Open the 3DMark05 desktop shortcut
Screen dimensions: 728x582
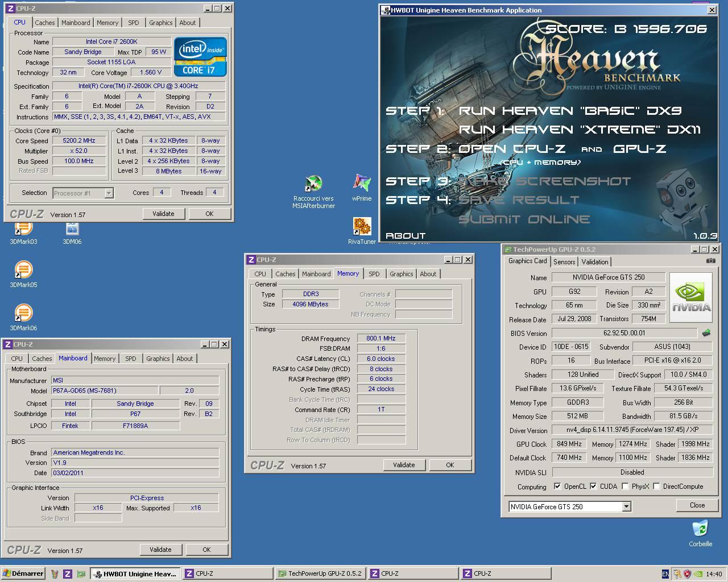click(x=23, y=273)
